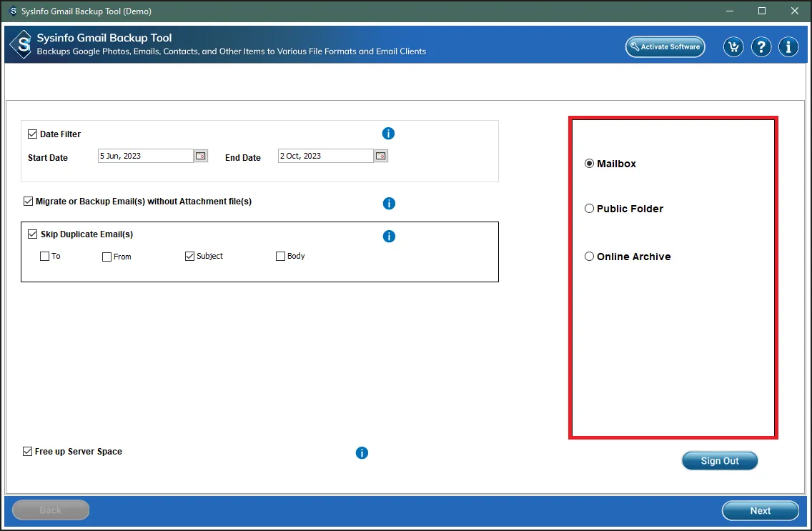Disable the Free up Server Space checkbox
This screenshot has height=531, width=812.
click(28, 452)
